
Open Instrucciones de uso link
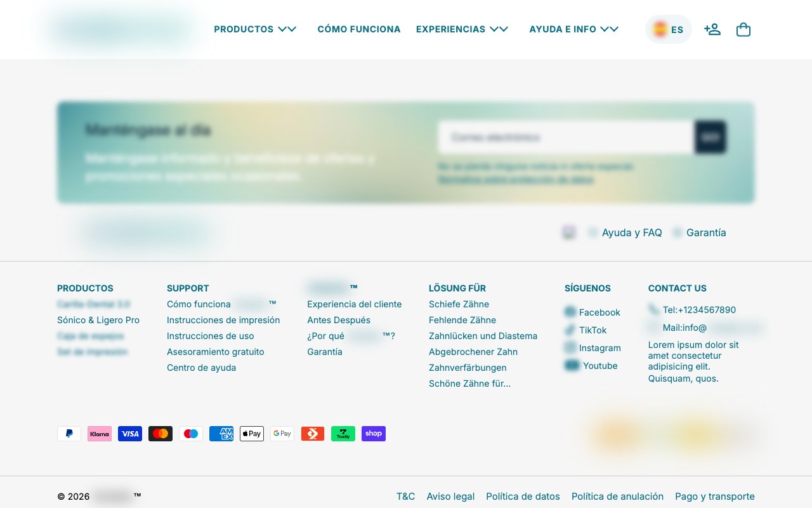211,336
